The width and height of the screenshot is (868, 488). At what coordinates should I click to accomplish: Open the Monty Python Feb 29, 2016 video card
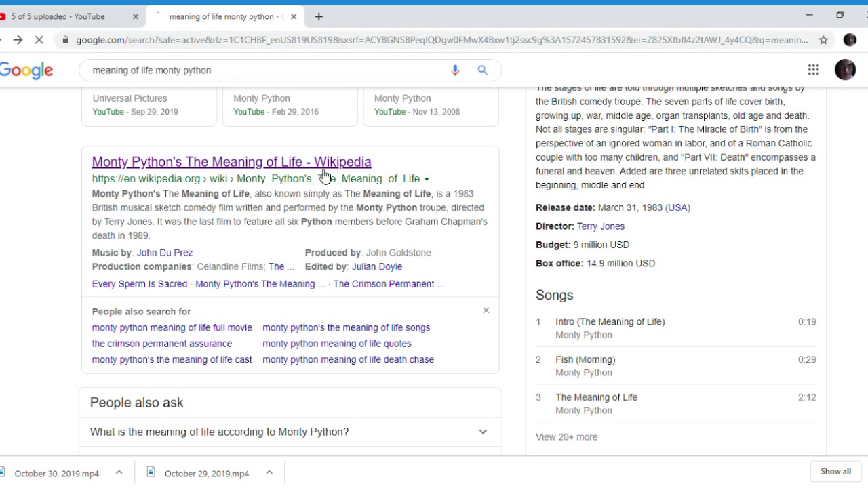[x=290, y=107]
